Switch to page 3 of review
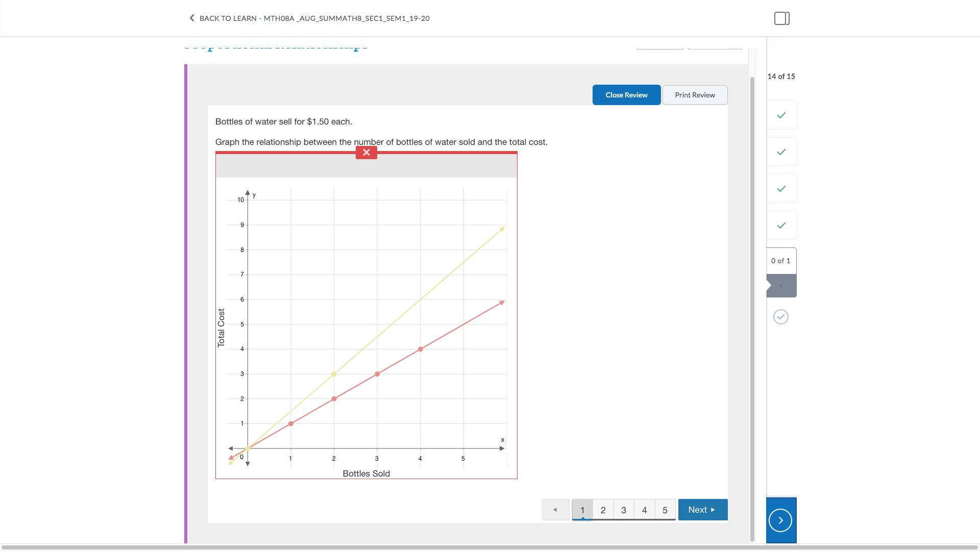 623,510
